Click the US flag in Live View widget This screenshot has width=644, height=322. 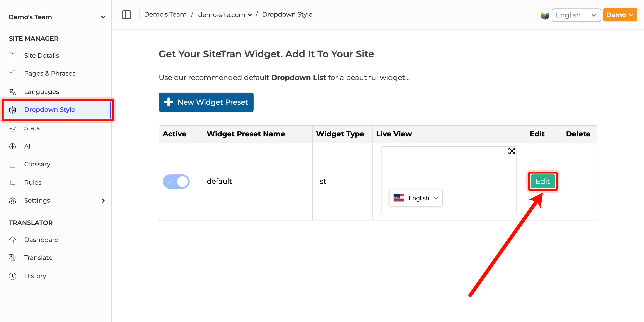[x=399, y=198]
